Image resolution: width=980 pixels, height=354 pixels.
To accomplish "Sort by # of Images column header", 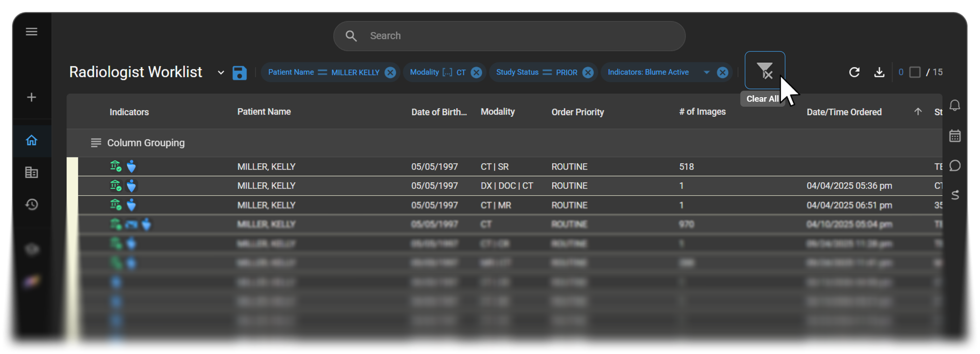I will pos(702,112).
